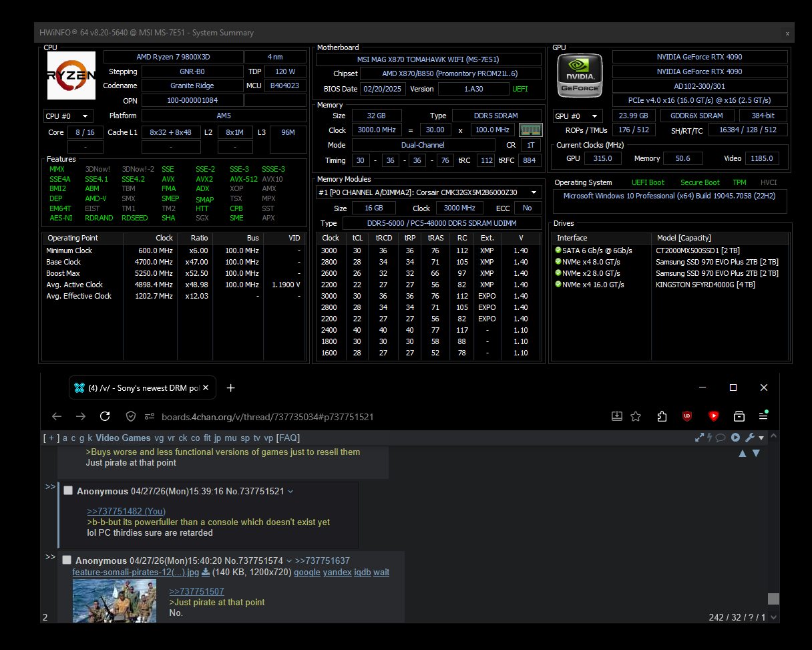Open the memory module Corsair selection dropdown

429,192
